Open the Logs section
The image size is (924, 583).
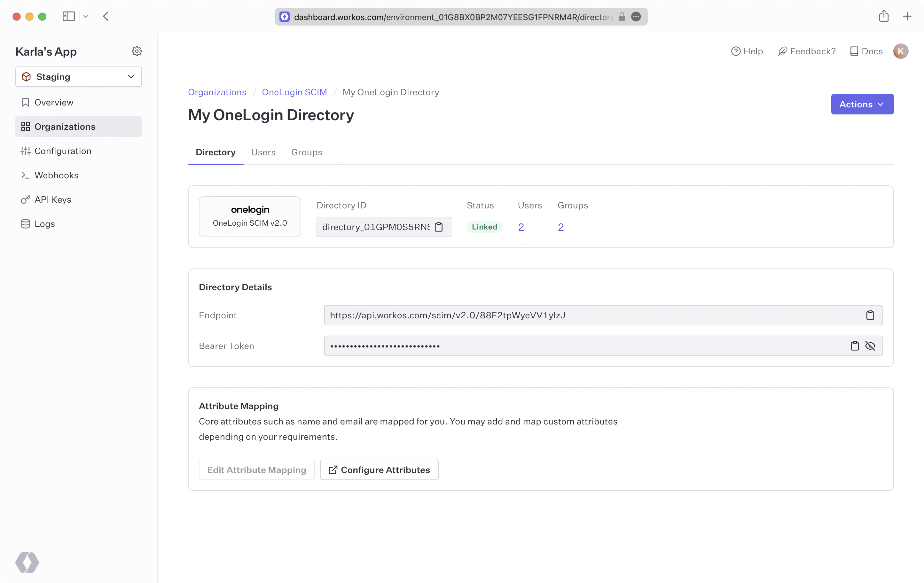tap(45, 224)
